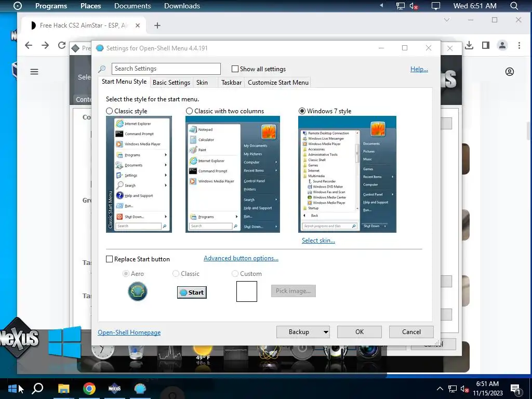Open the notification center icon
Image resolution: width=532 pixels, height=399 pixels.
515,389
